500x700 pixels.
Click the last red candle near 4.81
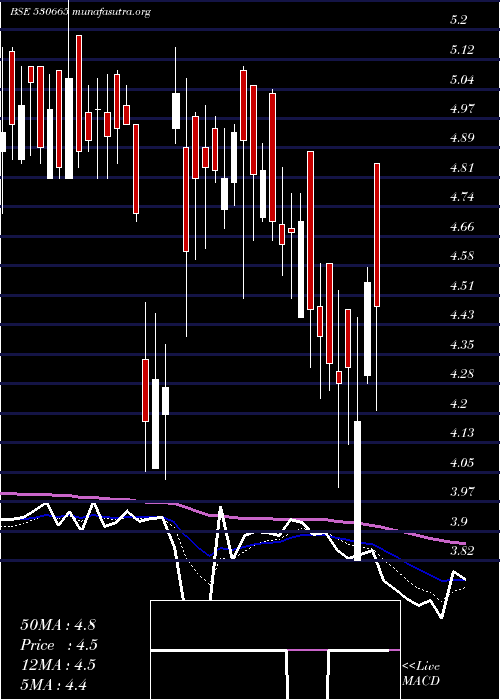click(377, 235)
